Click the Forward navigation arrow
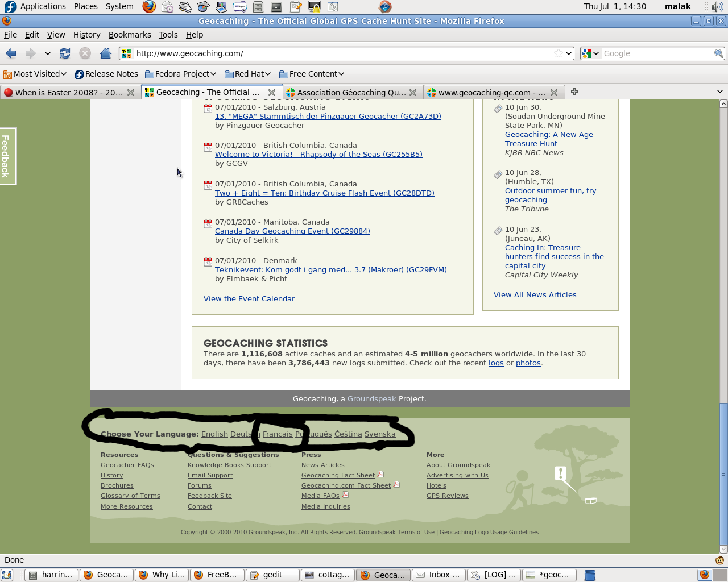 pos(31,53)
